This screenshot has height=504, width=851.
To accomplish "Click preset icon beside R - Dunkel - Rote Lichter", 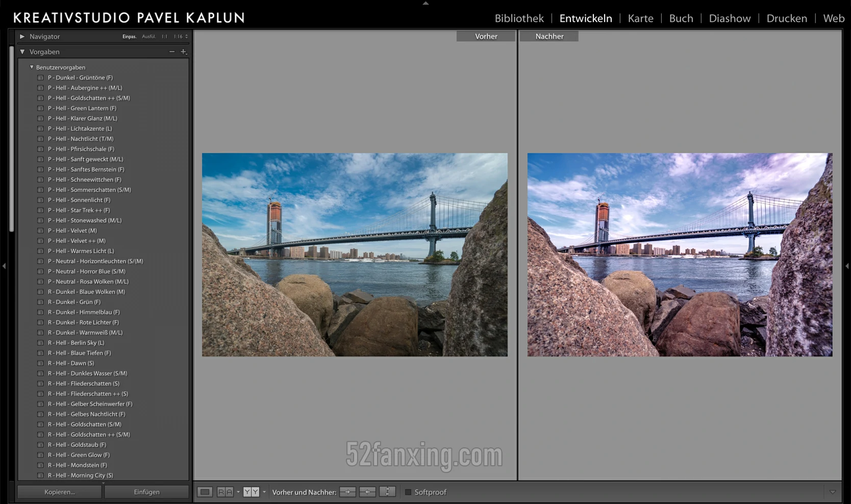I will point(40,322).
